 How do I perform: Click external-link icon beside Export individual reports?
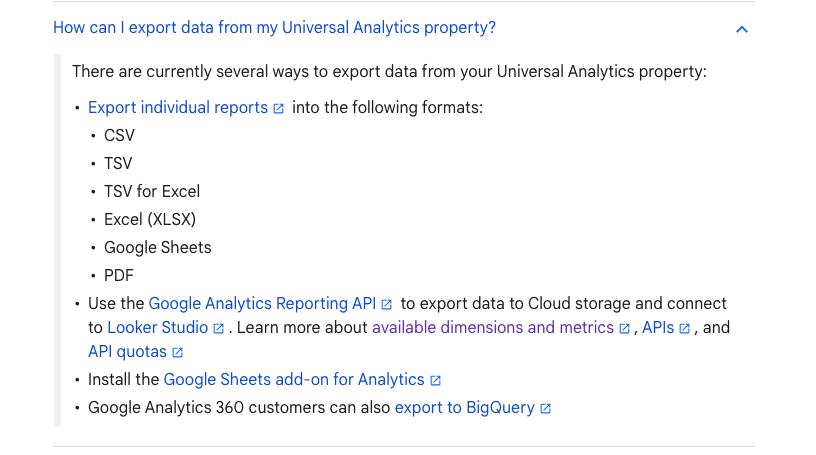[x=279, y=108]
